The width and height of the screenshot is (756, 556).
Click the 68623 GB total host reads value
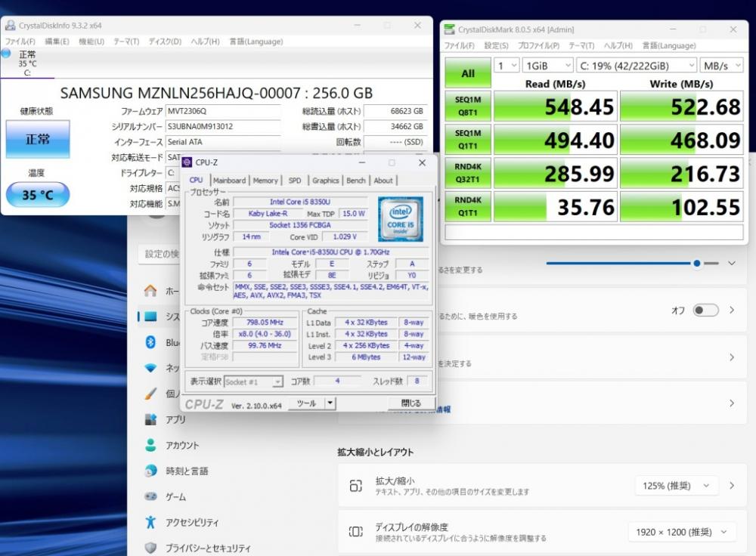(x=395, y=111)
